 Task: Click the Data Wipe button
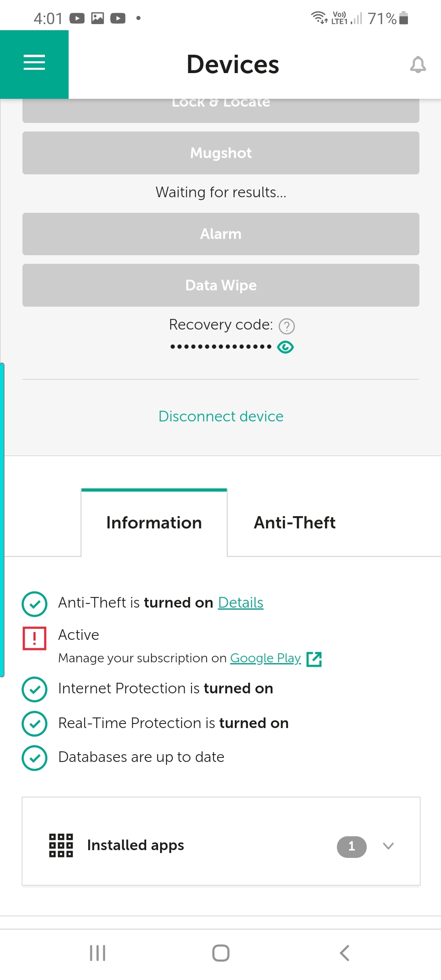[x=221, y=285]
